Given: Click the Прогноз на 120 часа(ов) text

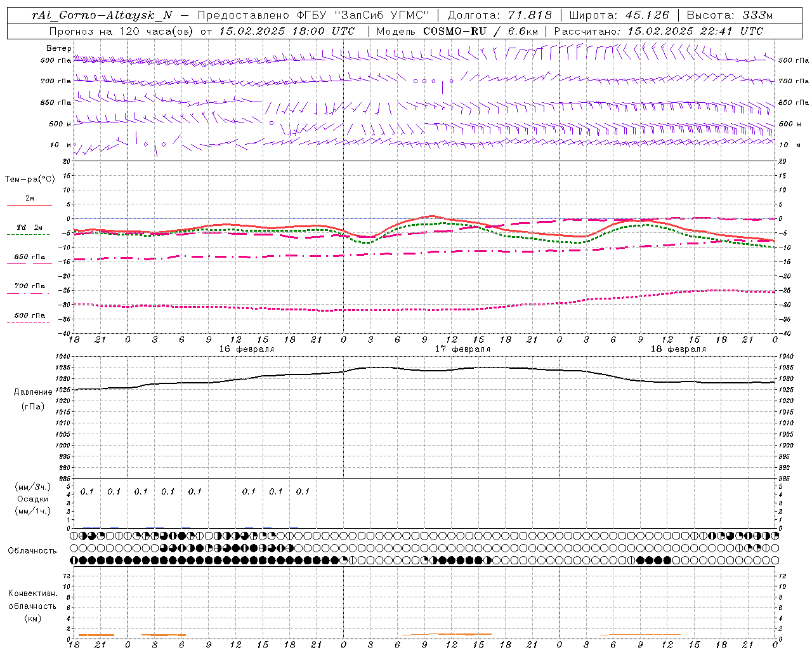Looking at the screenshot, I should tap(122, 31).
